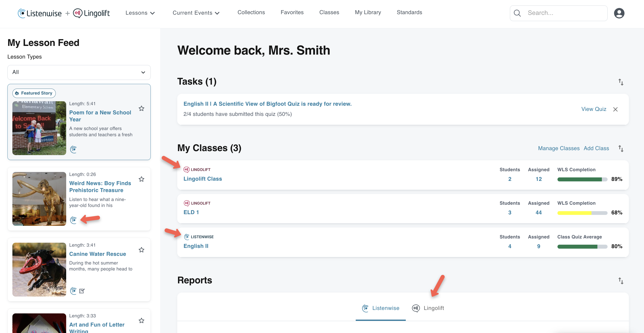Open Collections from the top navigation
The width and height of the screenshot is (644, 333).
[x=251, y=12]
